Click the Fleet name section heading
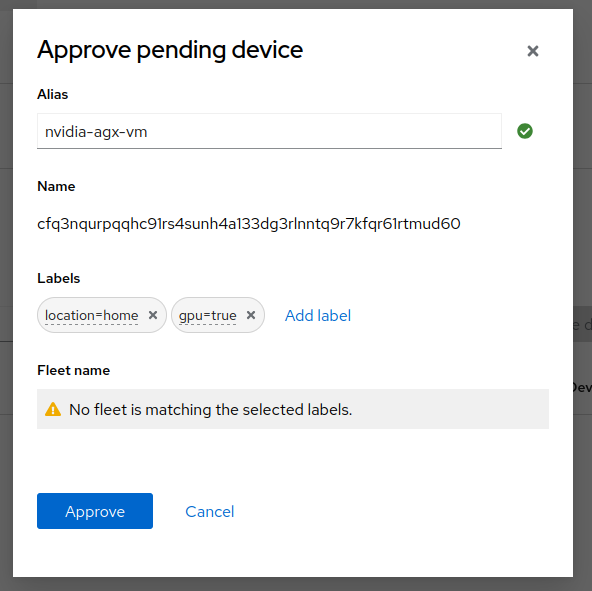The height and width of the screenshot is (591, 592). [x=73, y=370]
